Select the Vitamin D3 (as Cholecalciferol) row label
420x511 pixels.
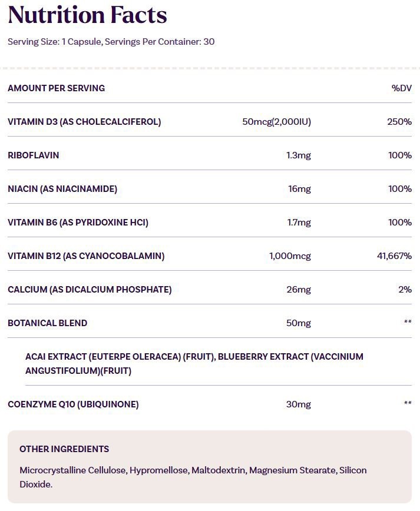(x=84, y=121)
